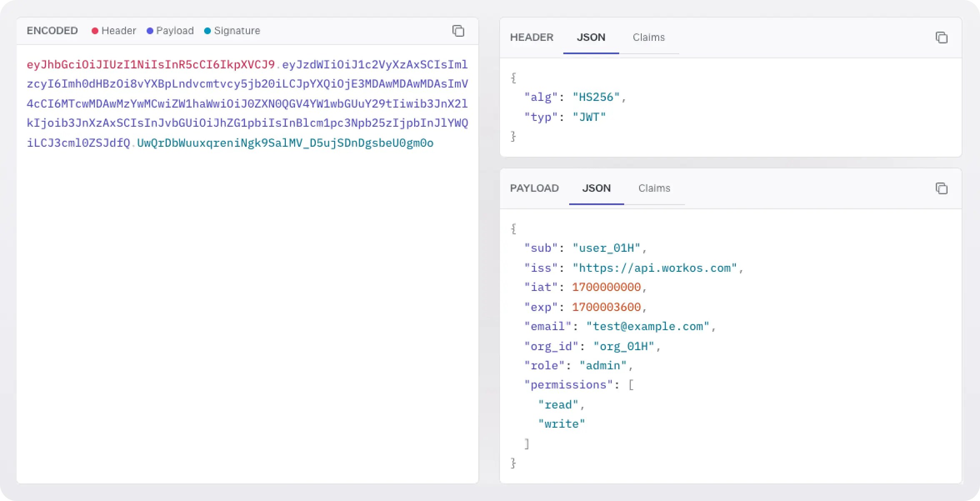980x501 pixels.
Task: Click the purple Payload legend dot
Action: point(150,30)
